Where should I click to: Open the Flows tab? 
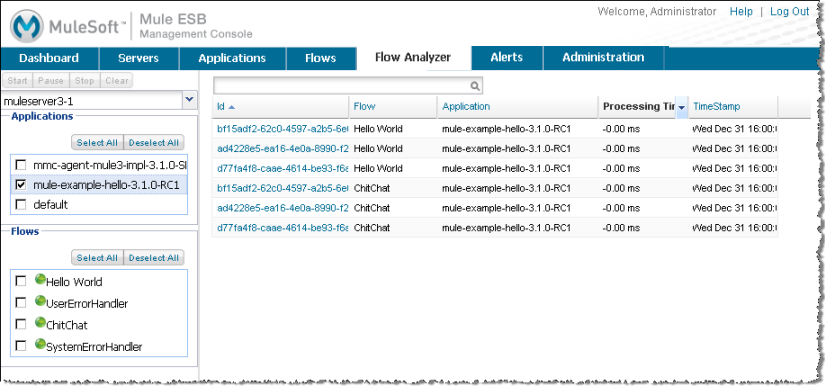coord(320,58)
